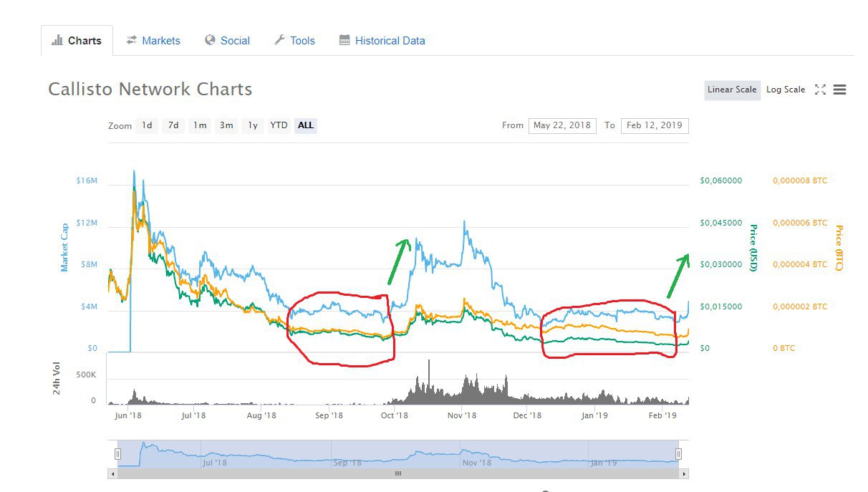
Task: Click the From date field
Action: [x=562, y=125]
